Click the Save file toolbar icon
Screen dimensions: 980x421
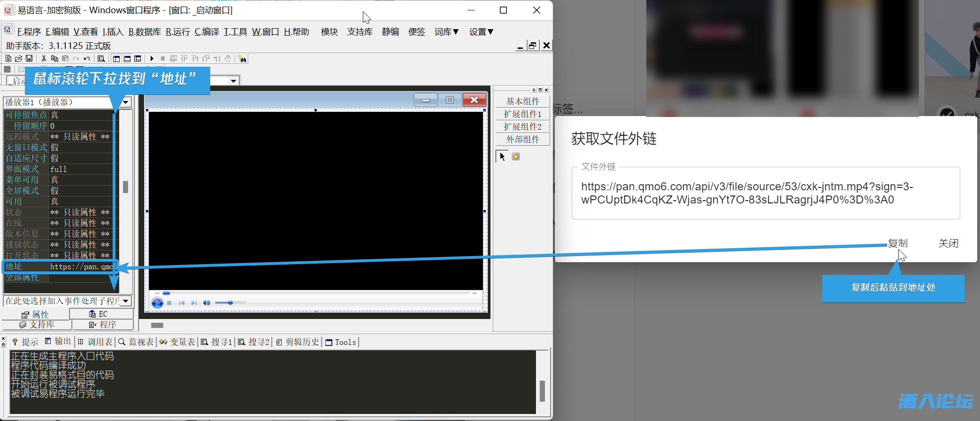pos(29,59)
